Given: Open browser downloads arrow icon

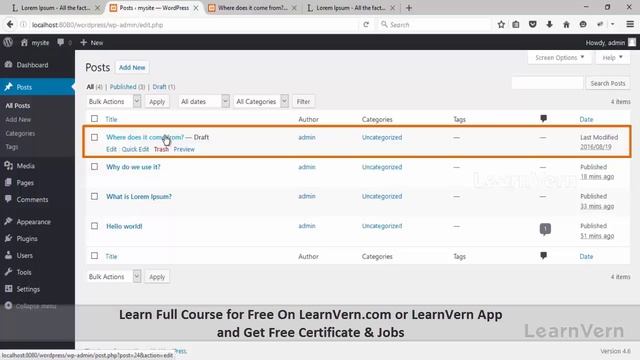Looking at the screenshot, I should [549, 24].
